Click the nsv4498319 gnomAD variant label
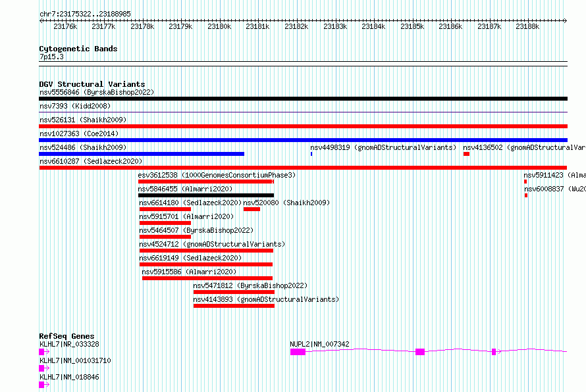The image size is (586, 392). pos(383,147)
